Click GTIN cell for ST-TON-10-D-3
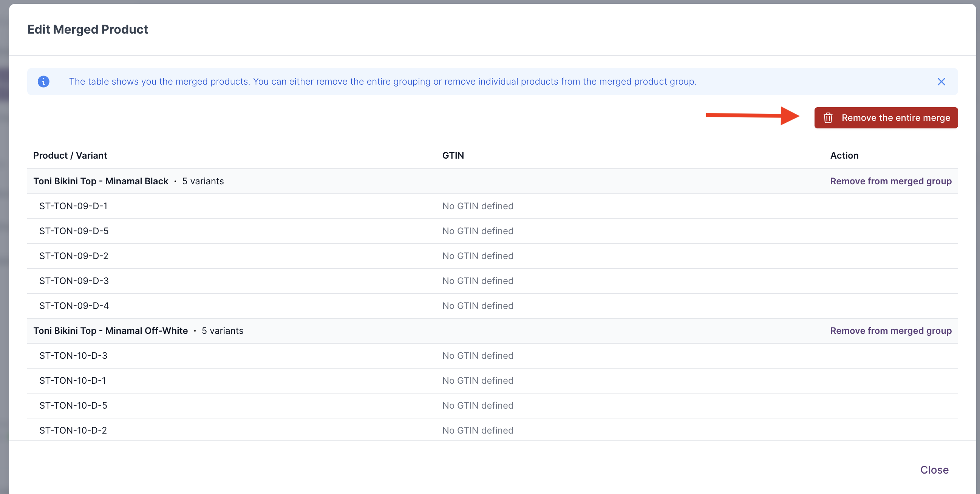 tap(478, 355)
